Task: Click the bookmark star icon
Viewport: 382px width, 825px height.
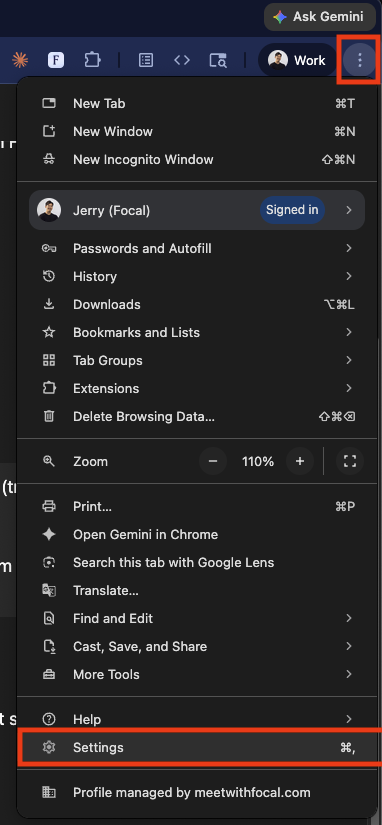Action: pyautogui.click(x=49, y=332)
